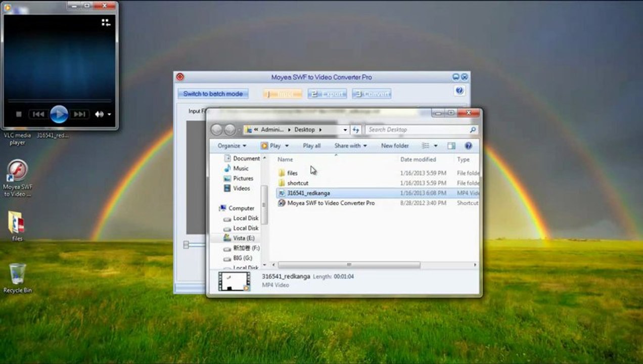Open the Share with menu

(350, 146)
